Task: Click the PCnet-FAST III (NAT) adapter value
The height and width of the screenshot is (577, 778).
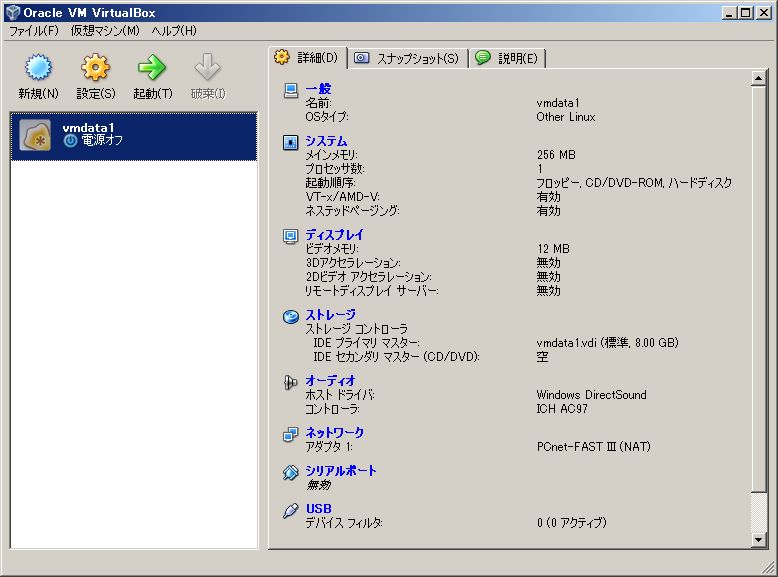Action: (x=593, y=447)
